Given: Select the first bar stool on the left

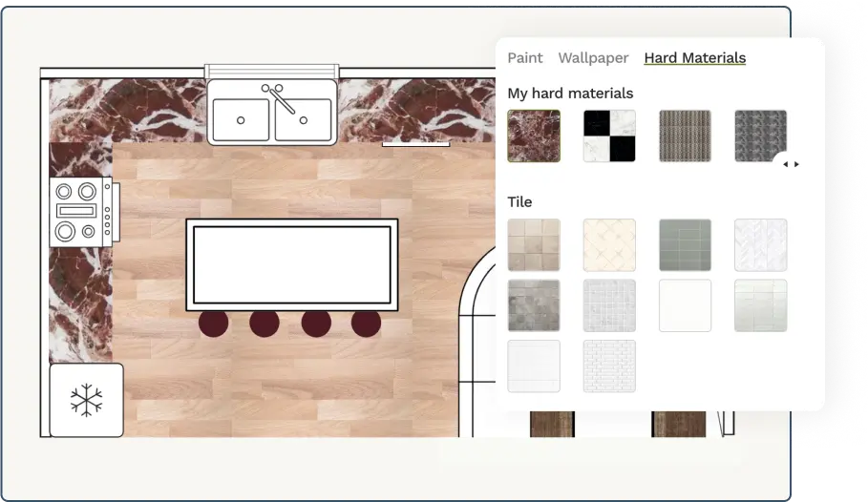Looking at the screenshot, I should [213, 323].
